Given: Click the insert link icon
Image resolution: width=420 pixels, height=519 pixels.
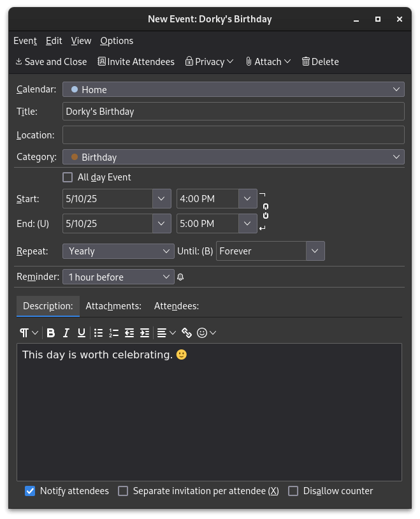Looking at the screenshot, I should (187, 333).
